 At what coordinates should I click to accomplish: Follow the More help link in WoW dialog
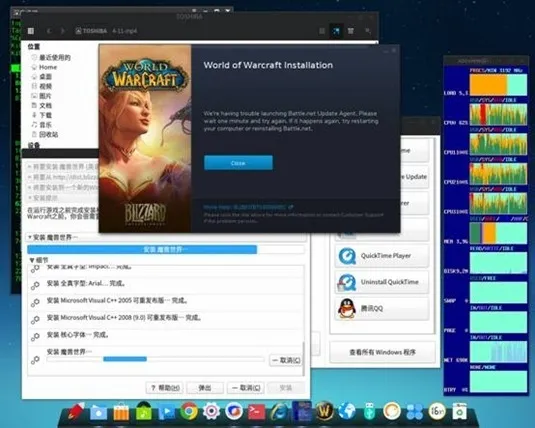248,207
